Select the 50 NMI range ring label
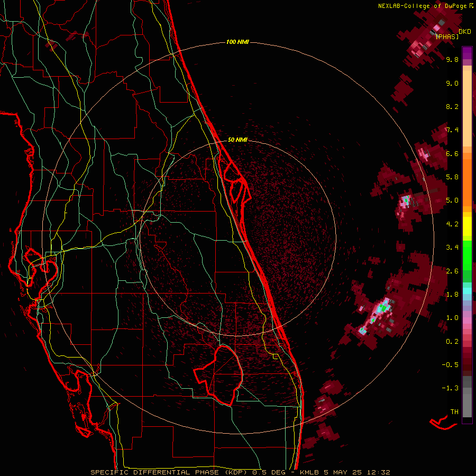This screenshot has height=476, width=476. (x=237, y=140)
